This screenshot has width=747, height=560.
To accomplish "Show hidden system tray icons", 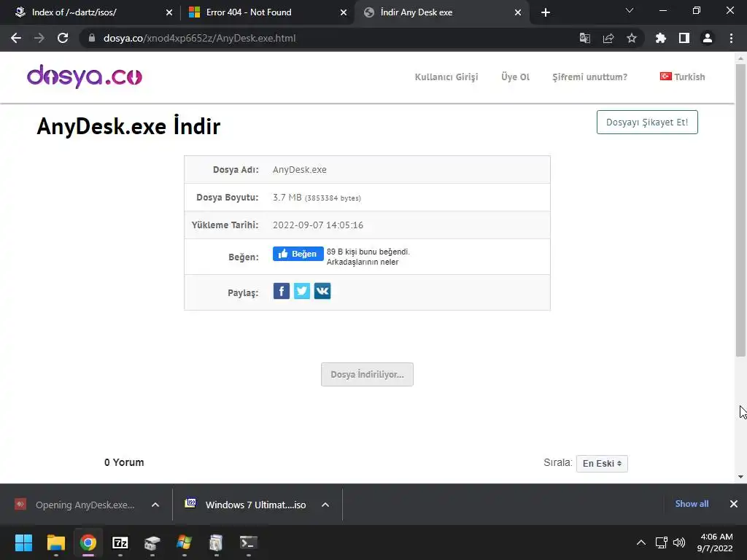I will (641, 542).
